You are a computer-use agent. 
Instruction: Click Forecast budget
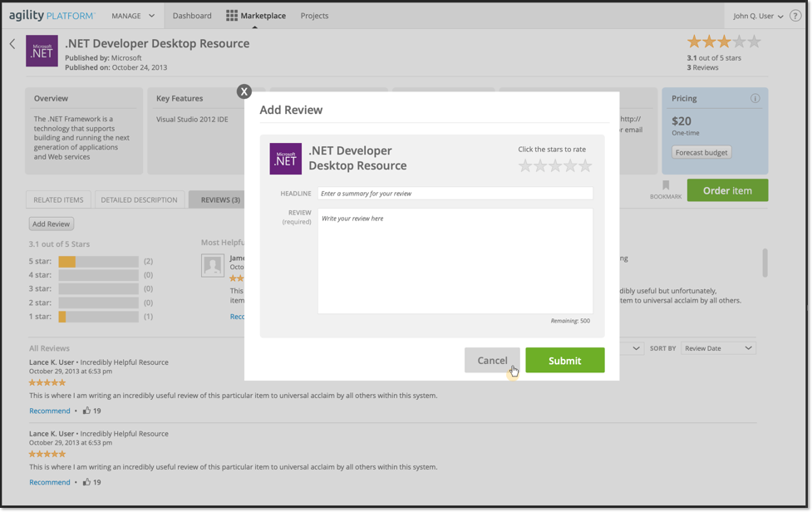[x=701, y=152]
